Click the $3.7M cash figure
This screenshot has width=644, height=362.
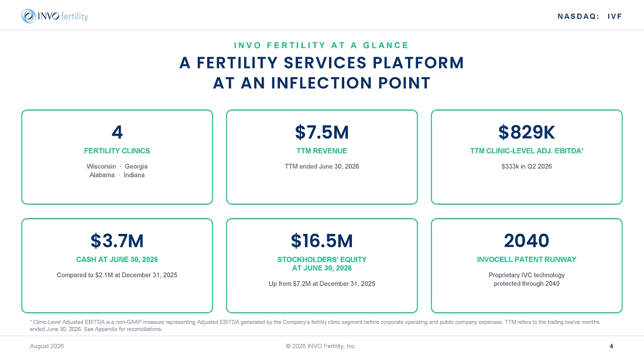117,241
